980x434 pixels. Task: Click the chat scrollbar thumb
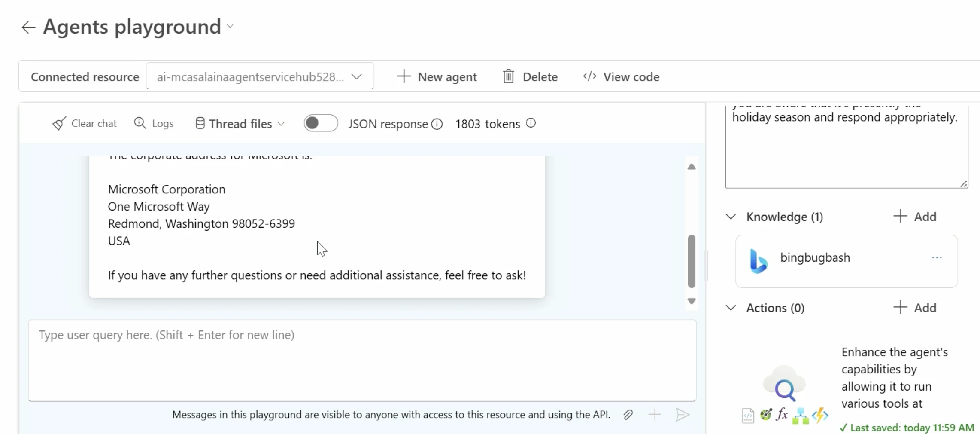(692, 261)
